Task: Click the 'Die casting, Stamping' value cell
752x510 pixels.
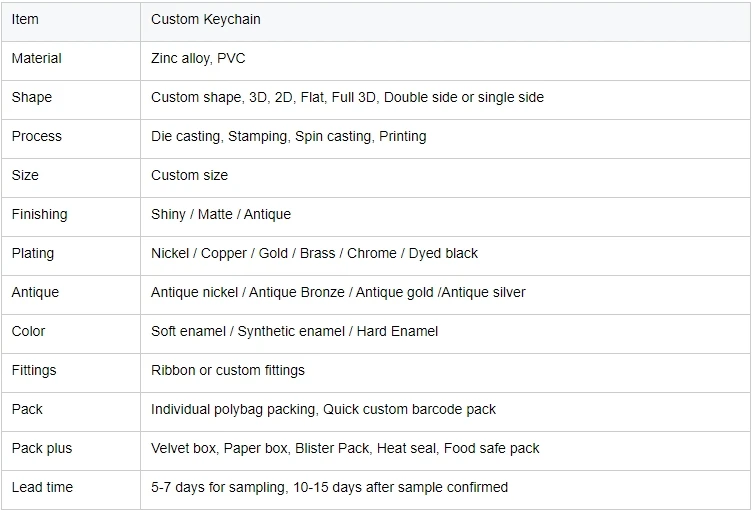Action: pos(288,137)
